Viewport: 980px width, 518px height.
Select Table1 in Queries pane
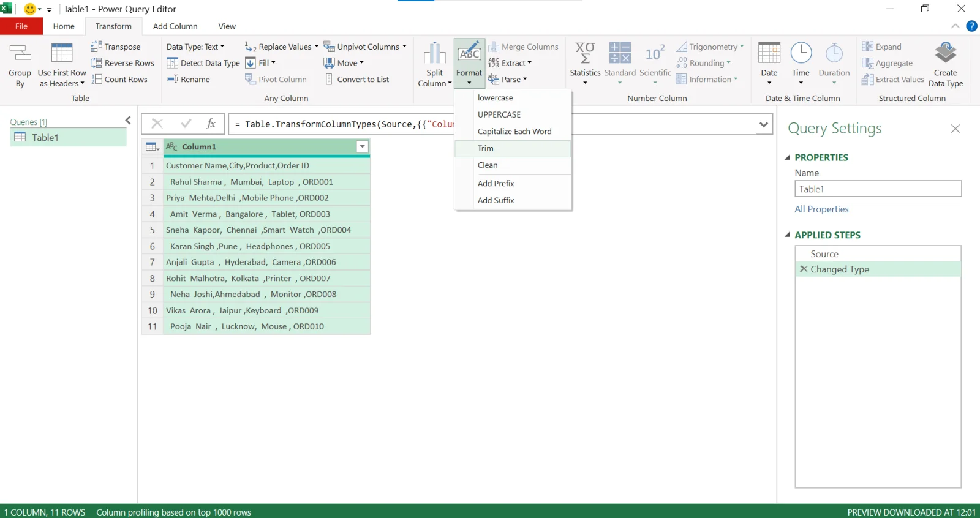(69, 137)
